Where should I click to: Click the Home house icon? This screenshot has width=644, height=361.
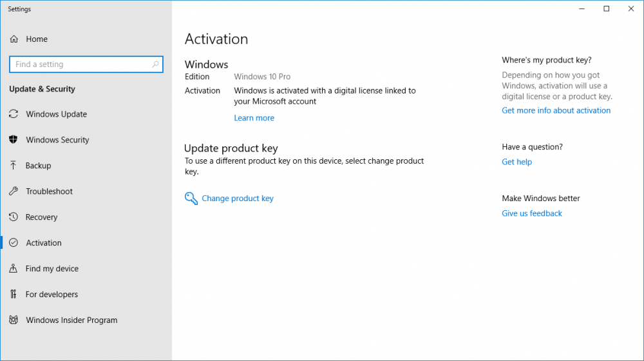pyautogui.click(x=14, y=39)
